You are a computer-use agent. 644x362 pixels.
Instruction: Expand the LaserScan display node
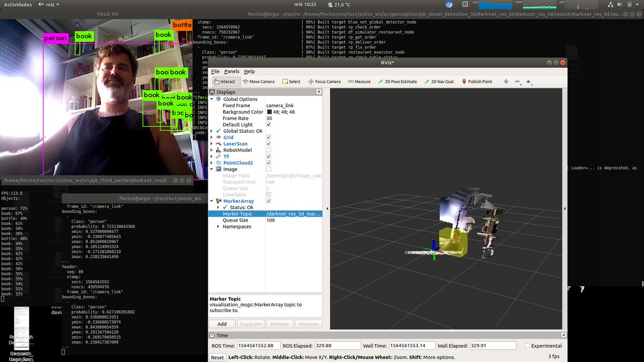[x=211, y=144]
